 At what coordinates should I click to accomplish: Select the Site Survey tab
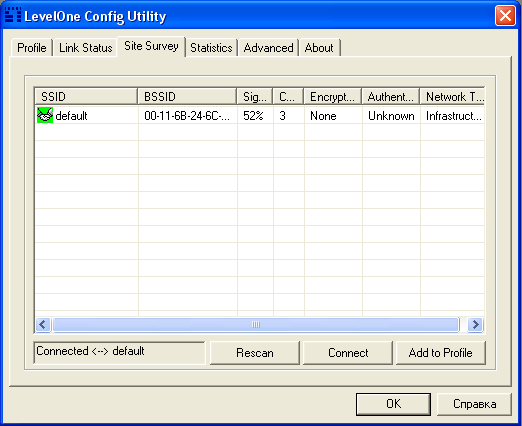coord(151,46)
